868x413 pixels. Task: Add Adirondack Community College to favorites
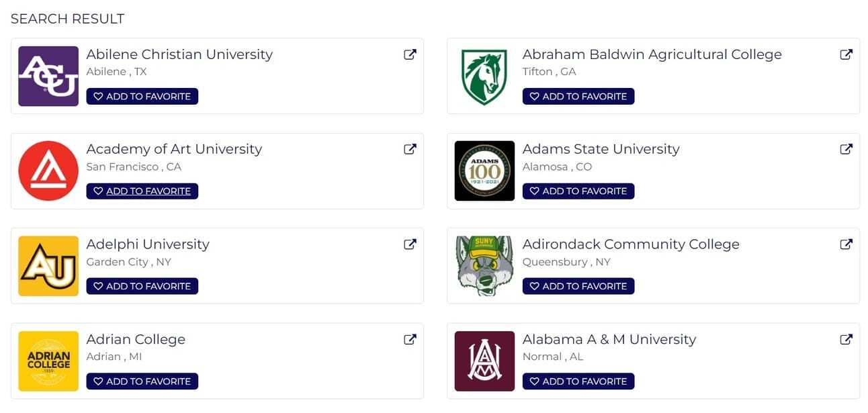click(578, 286)
